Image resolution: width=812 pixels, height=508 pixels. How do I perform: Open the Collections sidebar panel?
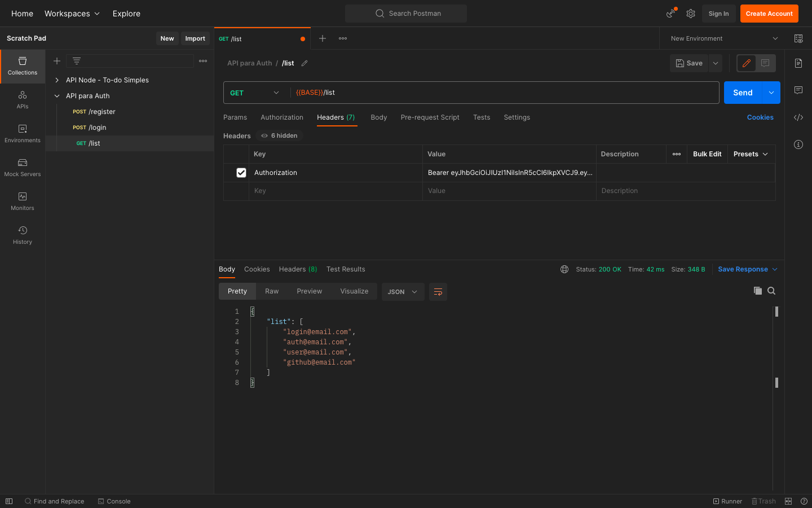click(x=23, y=66)
